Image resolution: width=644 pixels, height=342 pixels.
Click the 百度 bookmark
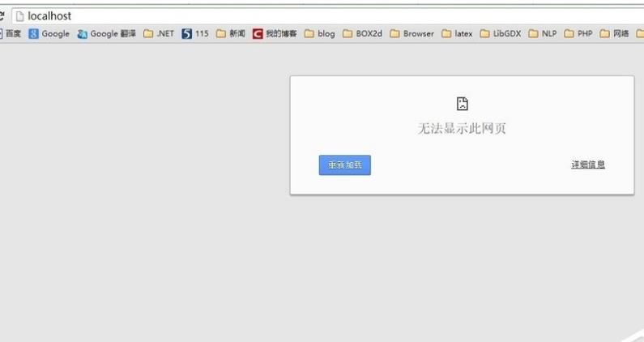coord(11,34)
